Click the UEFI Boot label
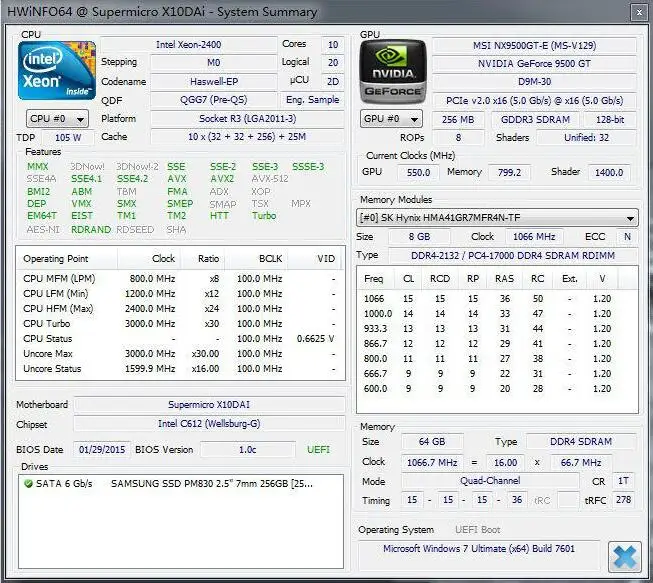This screenshot has width=653, height=583. pos(477,530)
